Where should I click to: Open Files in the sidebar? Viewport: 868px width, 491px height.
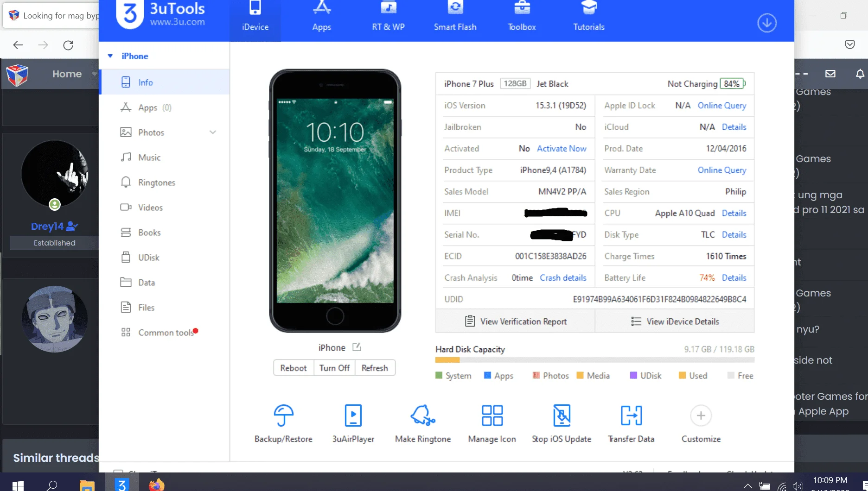pyautogui.click(x=165, y=308)
